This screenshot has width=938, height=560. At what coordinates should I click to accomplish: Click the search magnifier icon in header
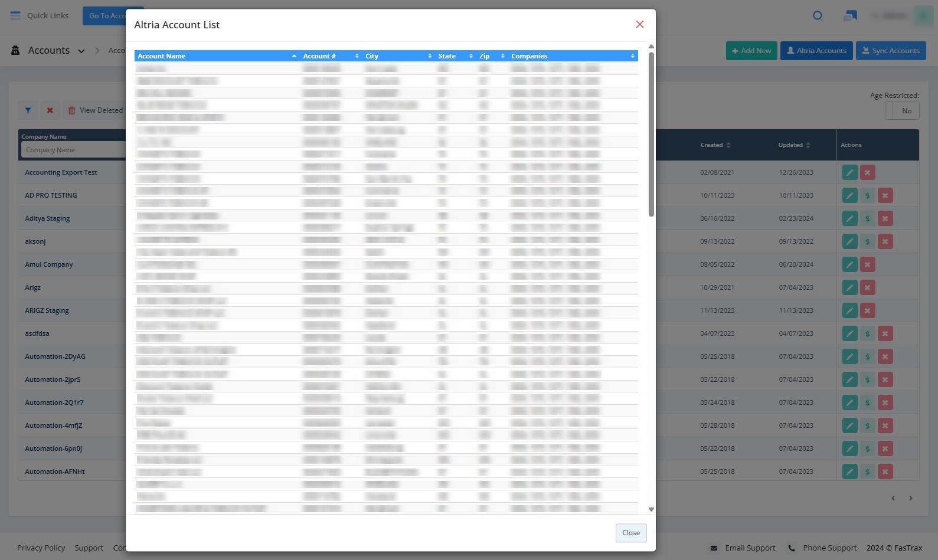click(818, 16)
